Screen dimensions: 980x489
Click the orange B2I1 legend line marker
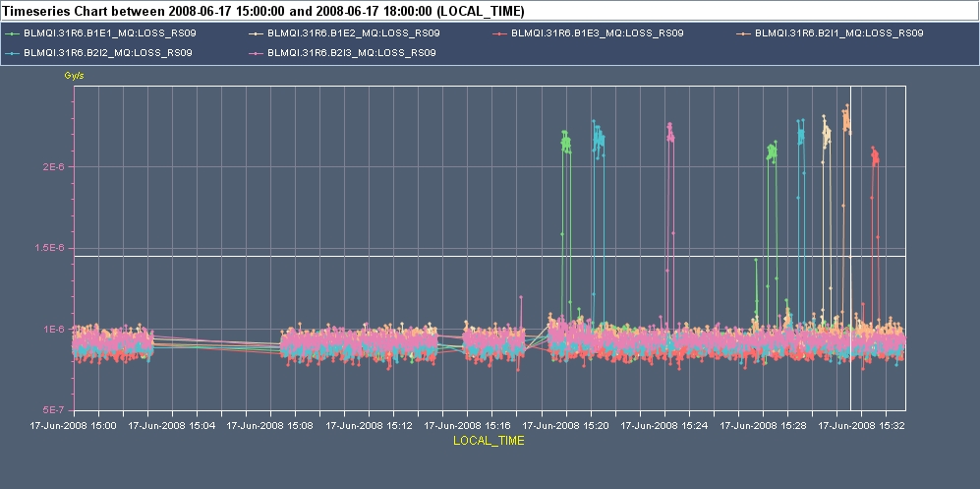[x=744, y=32]
